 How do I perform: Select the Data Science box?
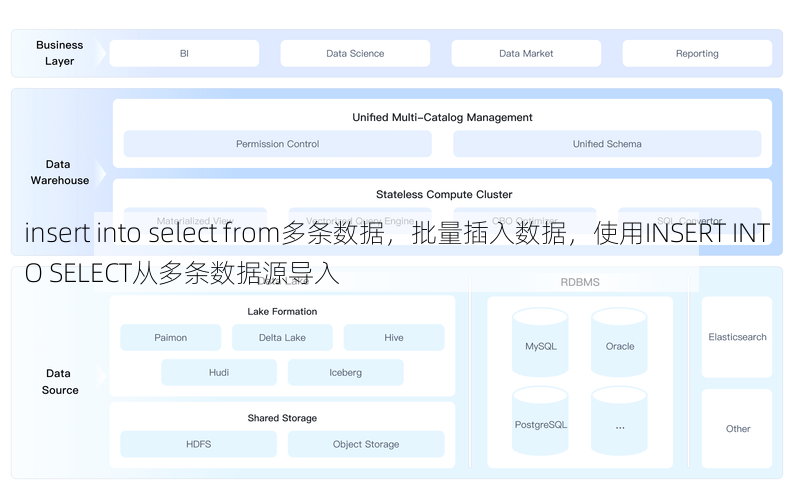click(355, 53)
